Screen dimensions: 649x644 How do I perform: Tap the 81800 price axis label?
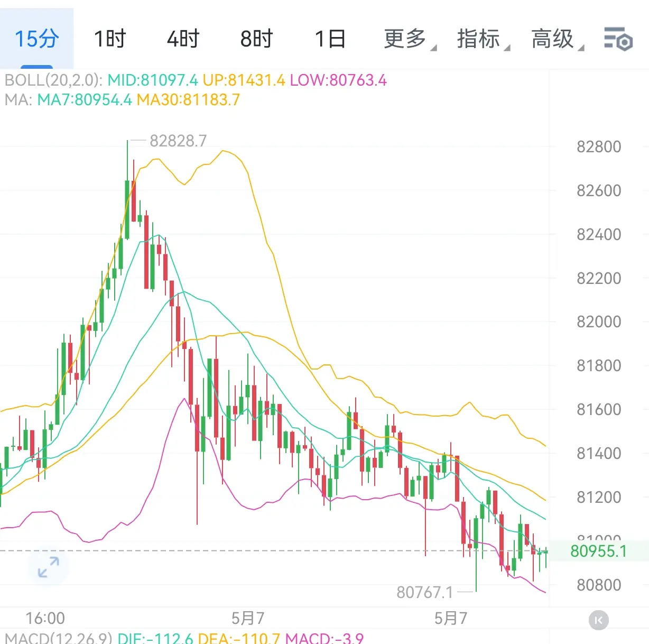coord(599,365)
